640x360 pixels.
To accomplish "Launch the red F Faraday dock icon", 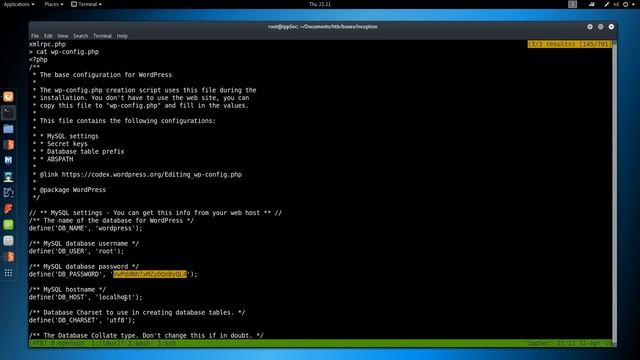I will (x=8, y=209).
